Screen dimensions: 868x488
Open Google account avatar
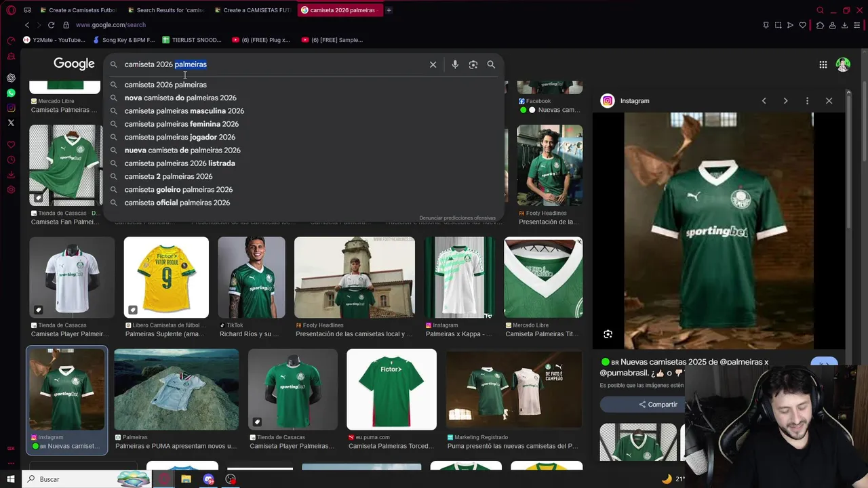(843, 64)
